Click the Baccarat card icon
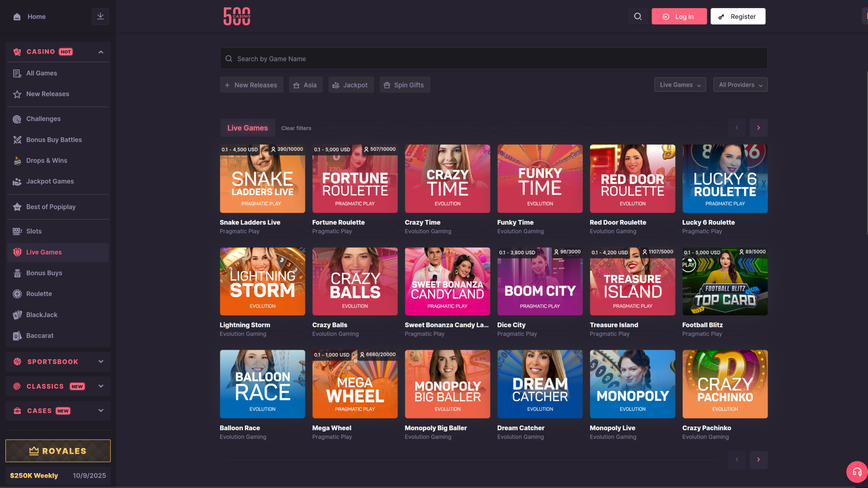Viewport: 868px width, 488px height. [17, 336]
